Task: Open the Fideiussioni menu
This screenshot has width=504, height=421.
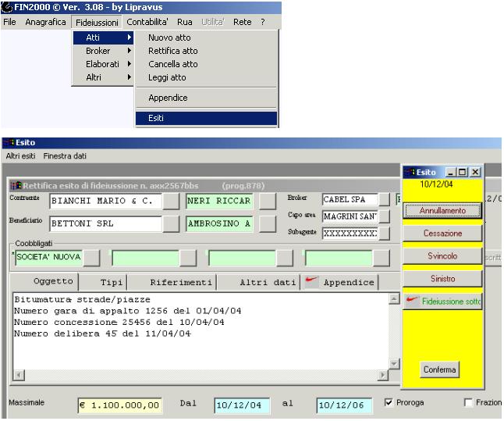Action: click(97, 22)
